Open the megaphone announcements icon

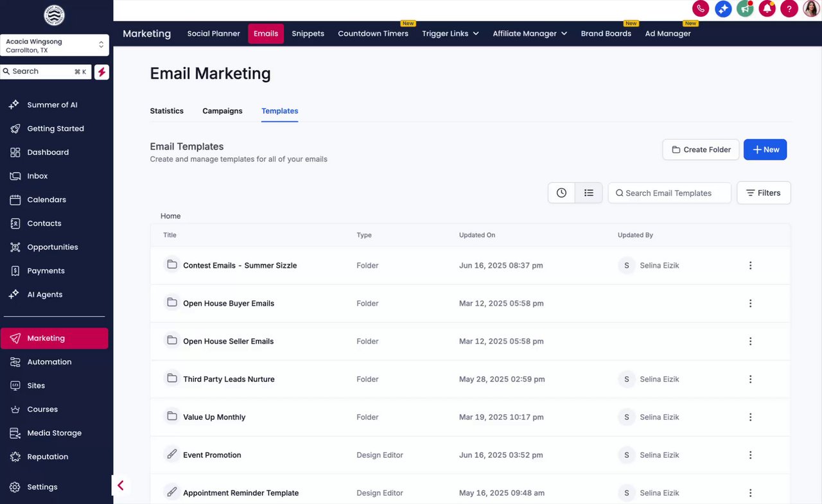[745, 8]
